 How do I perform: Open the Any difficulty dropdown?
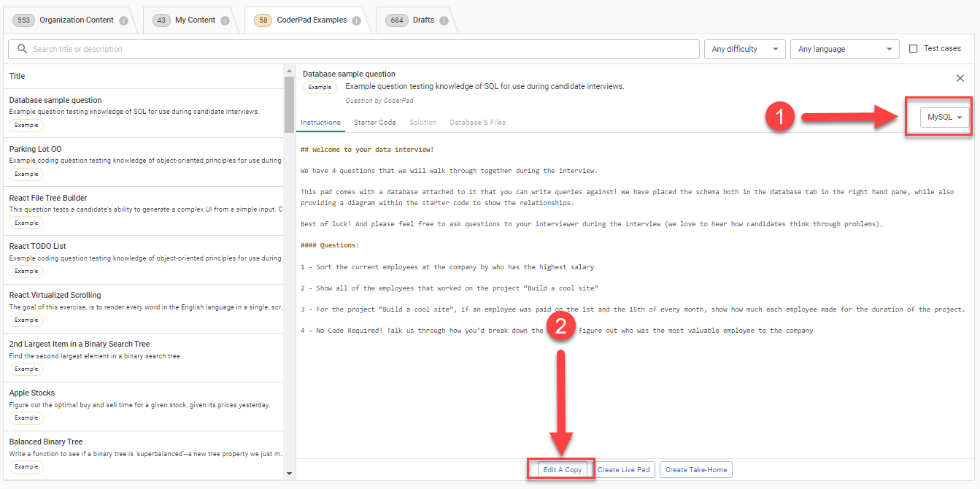coord(744,49)
